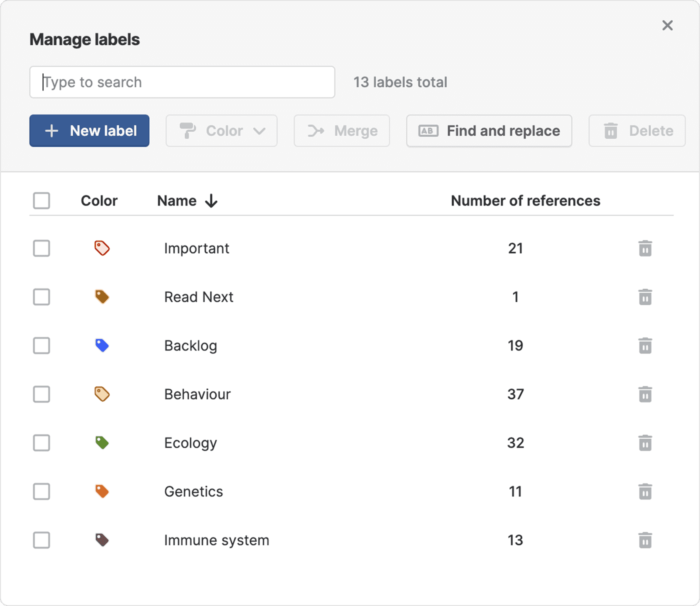Tick the select-all checkbox in header
700x606 pixels.
tap(41, 200)
